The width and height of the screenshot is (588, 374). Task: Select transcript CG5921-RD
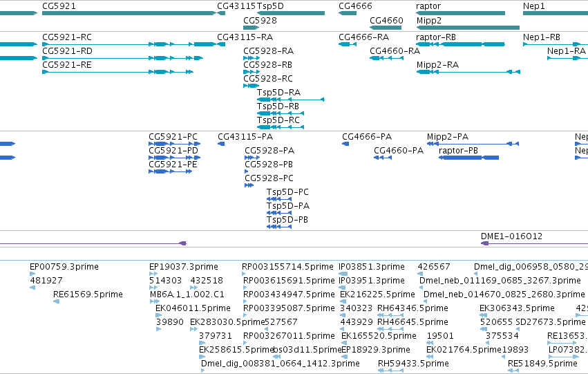coord(122,58)
